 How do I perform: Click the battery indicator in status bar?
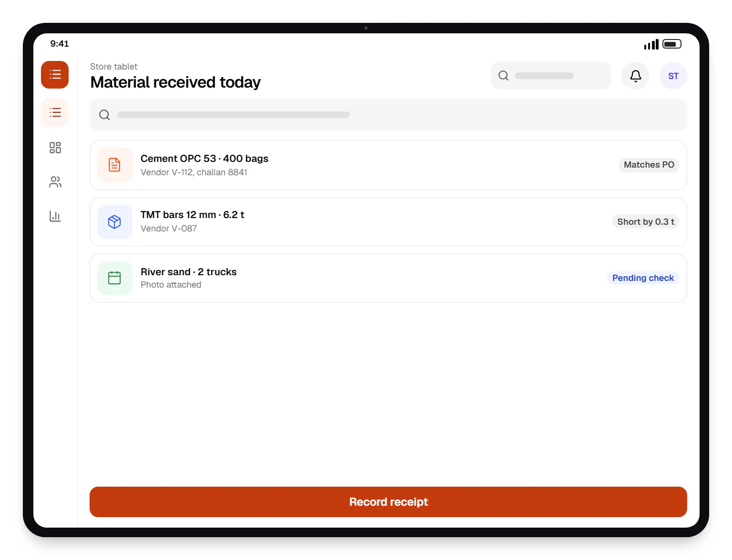(x=672, y=44)
